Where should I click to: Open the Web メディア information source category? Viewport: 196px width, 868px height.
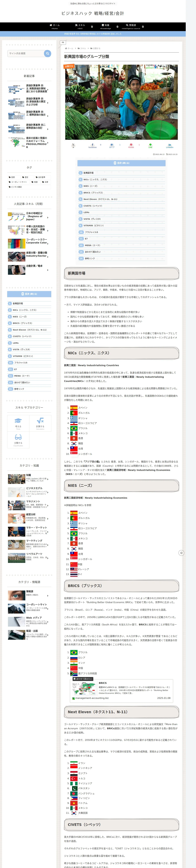(29, 622)
